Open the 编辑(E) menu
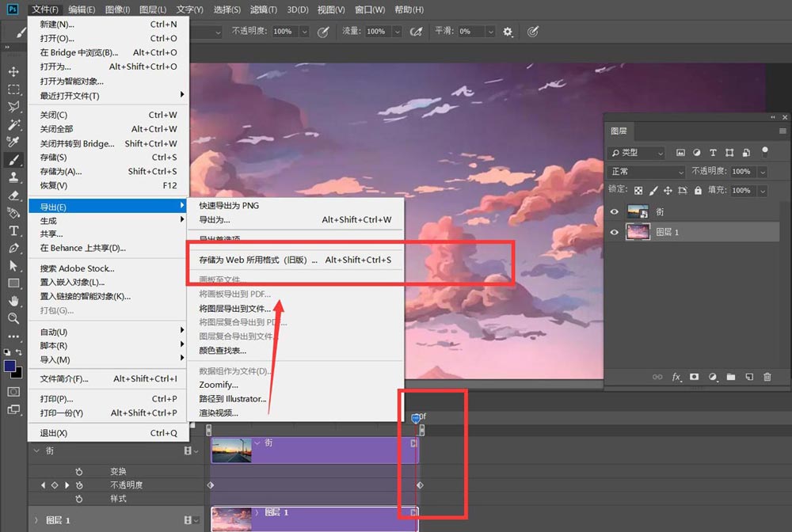Viewport: 792px width, 532px height. click(x=82, y=9)
